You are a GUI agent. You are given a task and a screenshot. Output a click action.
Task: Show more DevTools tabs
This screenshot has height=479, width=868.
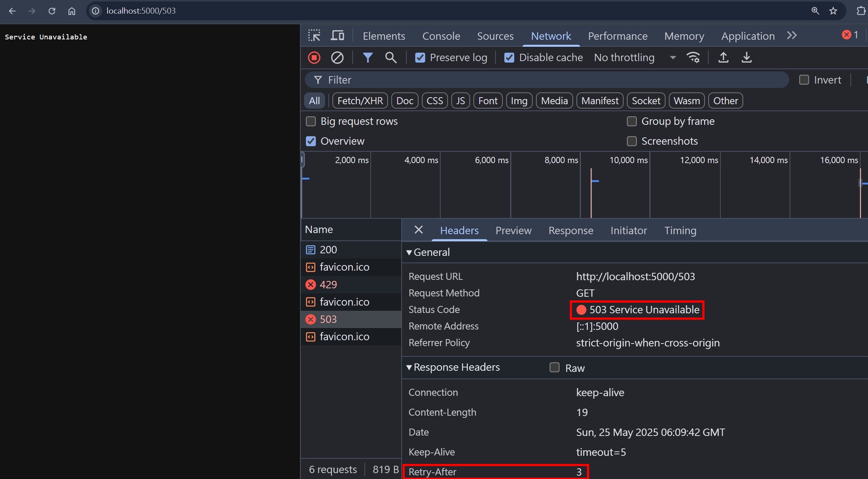pos(792,36)
